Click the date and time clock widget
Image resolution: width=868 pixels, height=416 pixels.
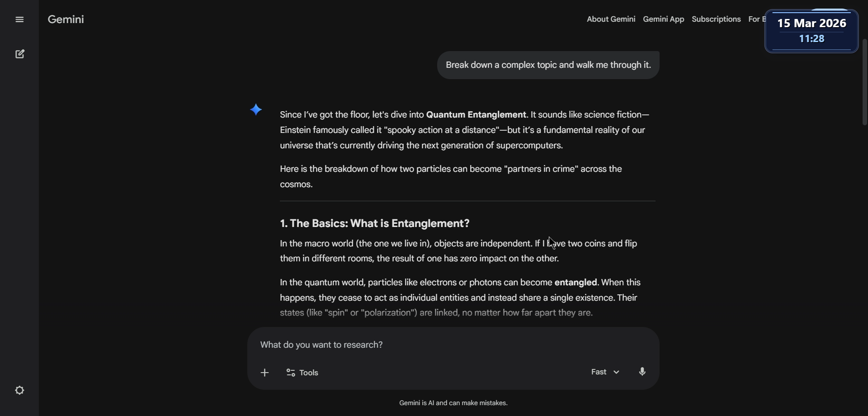pos(811,31)
